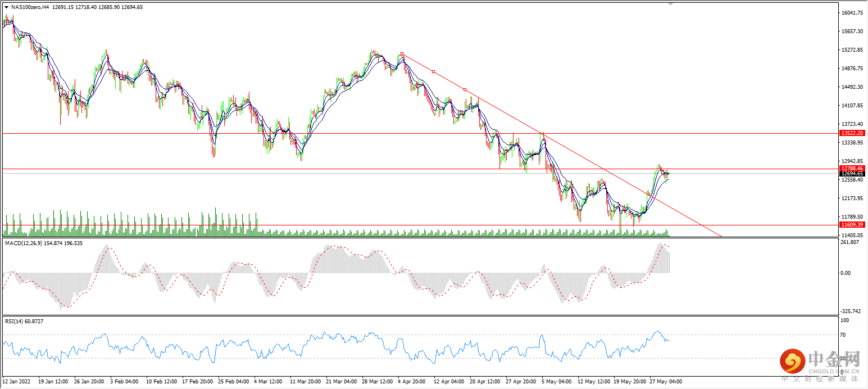Select the trendline's third anchor square near 14492

coord(465,89)
